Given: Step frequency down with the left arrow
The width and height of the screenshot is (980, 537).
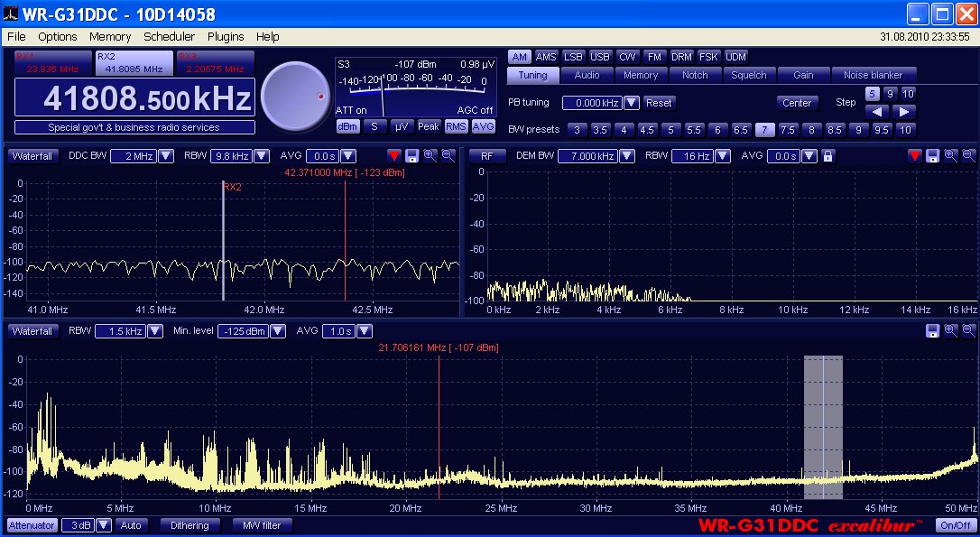Looking at the screenshot, I should click(x=877, y=112).
